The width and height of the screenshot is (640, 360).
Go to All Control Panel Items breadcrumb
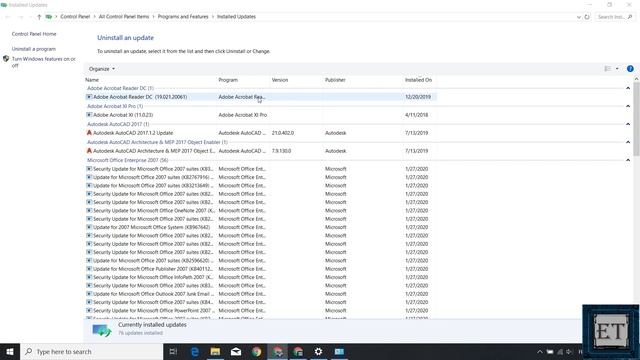point(124,17)
